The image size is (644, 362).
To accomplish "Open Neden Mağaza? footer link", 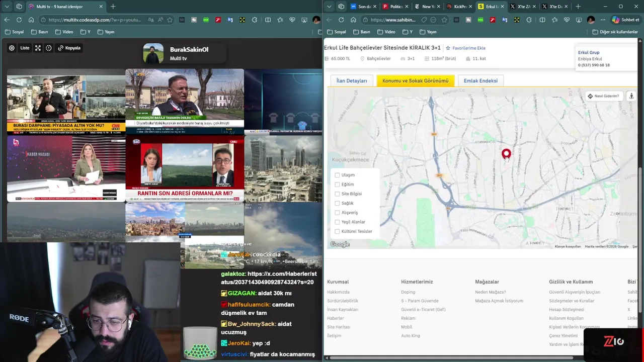I will 491,292.
